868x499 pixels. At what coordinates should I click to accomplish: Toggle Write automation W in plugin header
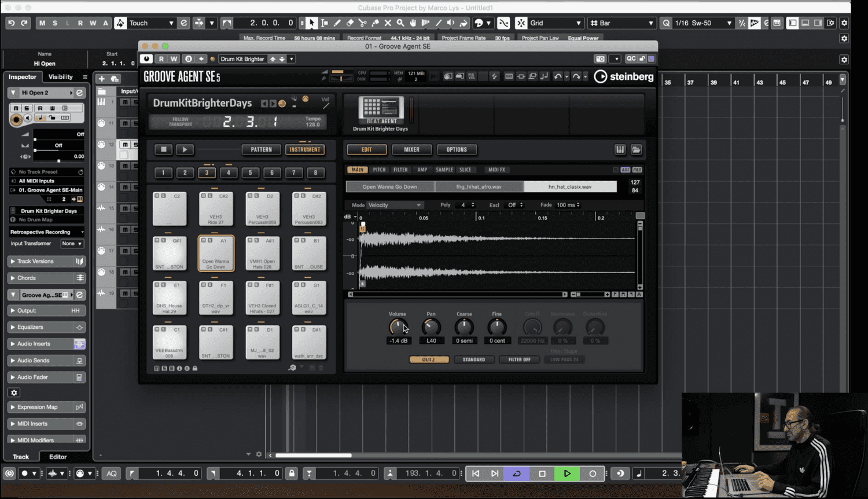point(174,58)
